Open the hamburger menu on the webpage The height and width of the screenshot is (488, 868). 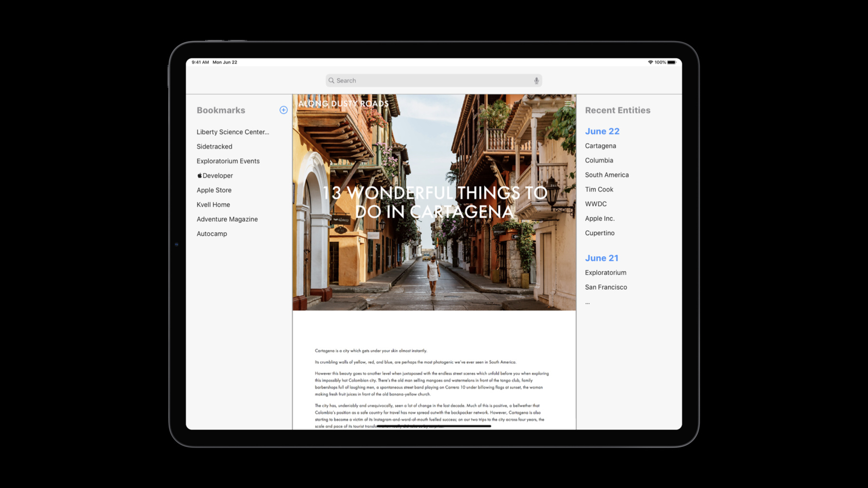pyautogui.click(x=568, y=103)
